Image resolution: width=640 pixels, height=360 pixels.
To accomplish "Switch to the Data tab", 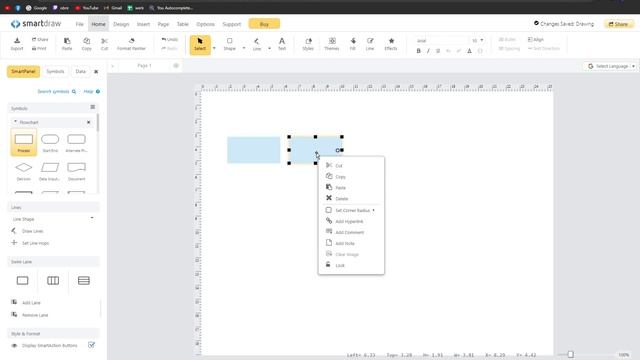I will click(x=80, y=71).
